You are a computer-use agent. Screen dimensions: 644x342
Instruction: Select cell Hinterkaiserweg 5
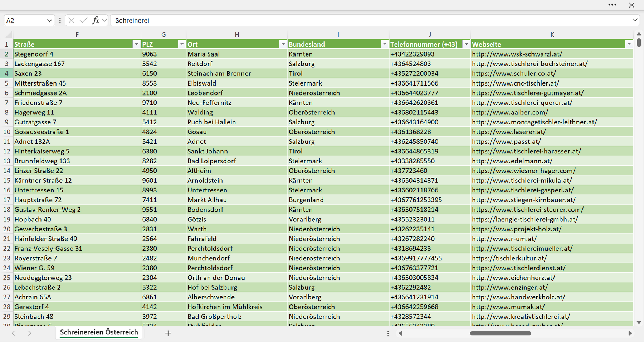(77, 151)
